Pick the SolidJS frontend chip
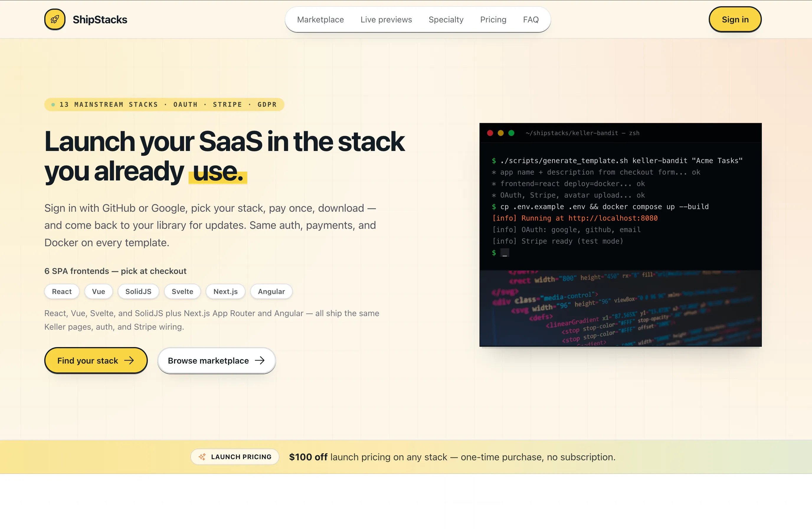Screen dimensions: 812x529 tap(138, 292)
